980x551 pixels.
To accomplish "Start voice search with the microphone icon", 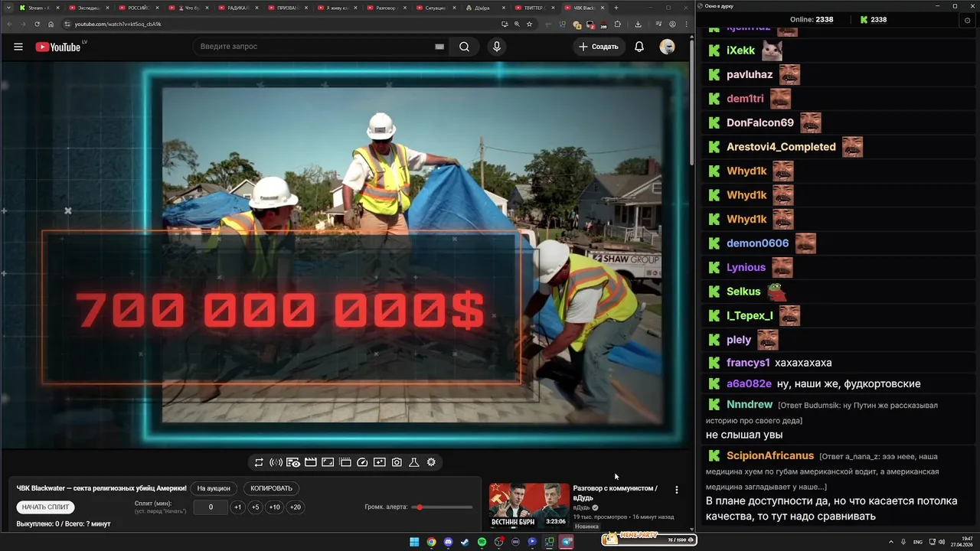I will pos(497,47).
